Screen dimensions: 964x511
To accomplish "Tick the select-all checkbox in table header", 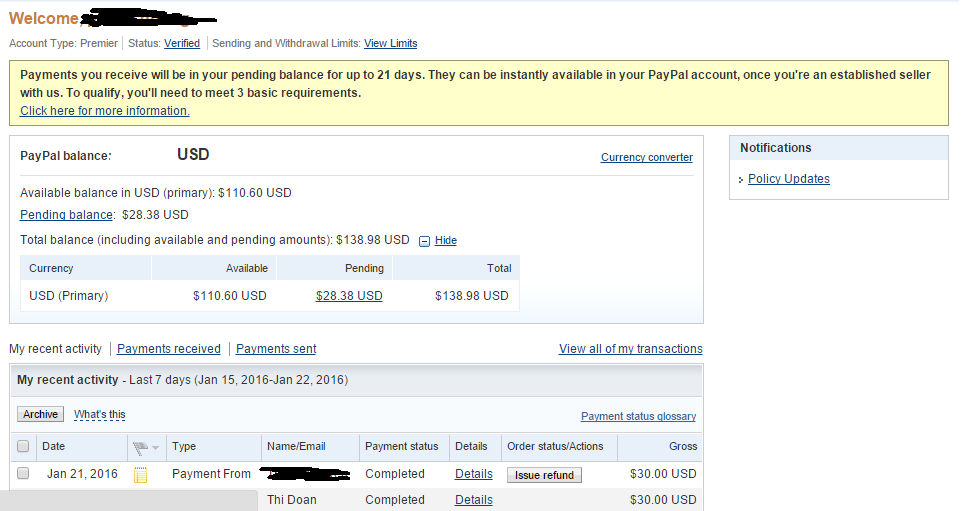I will 23,447.
